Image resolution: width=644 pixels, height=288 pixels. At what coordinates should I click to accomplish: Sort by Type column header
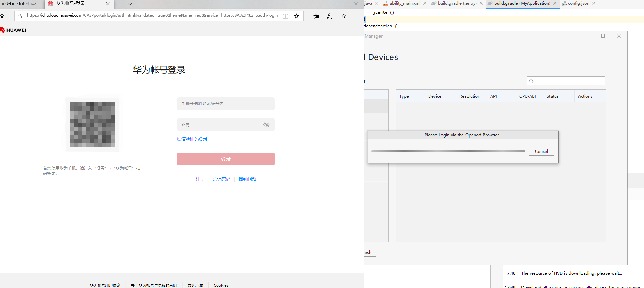click(410, 96)
